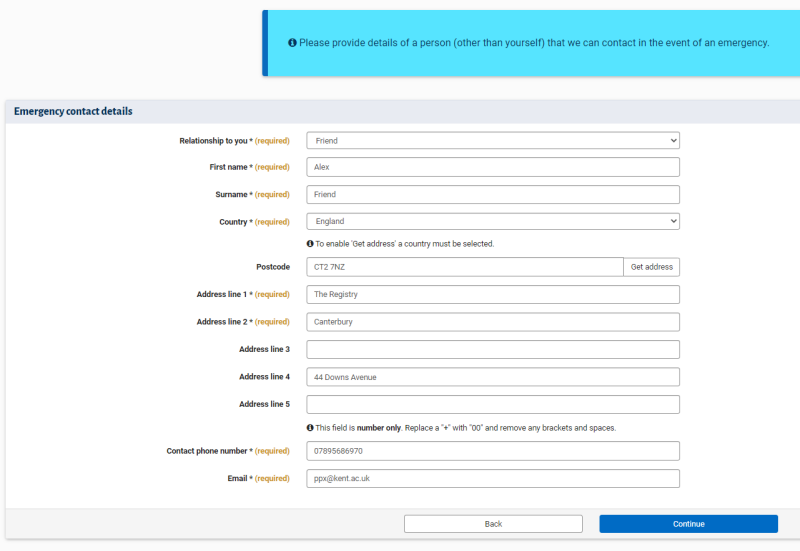Click the 'Address line 5' label
Image resolution: width=800 pixels, height=551 pixels.
click(264, 405)
